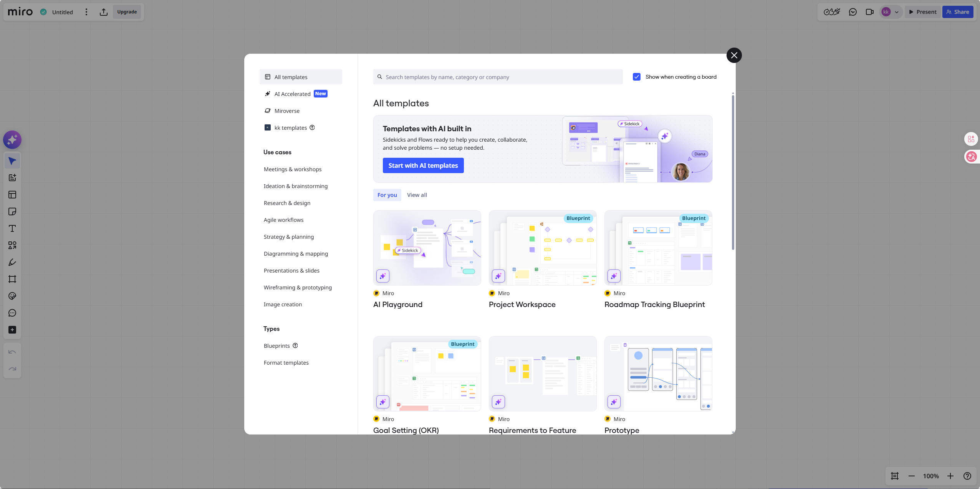The height and width of the screenshot is (489, 980).
Task: Select Wireframing & prototyping use case
Action: click(x=298, y=287)
